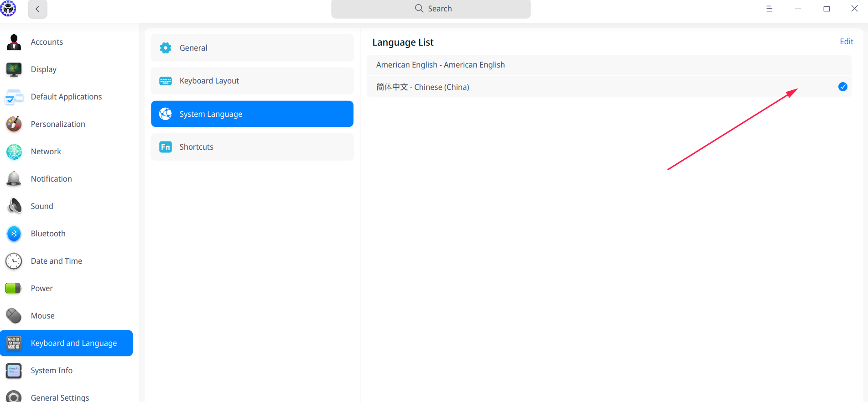Screen dimensions: 868x402
Task: Open General Settings label in sidebar
Action: [x=60, y=397]
